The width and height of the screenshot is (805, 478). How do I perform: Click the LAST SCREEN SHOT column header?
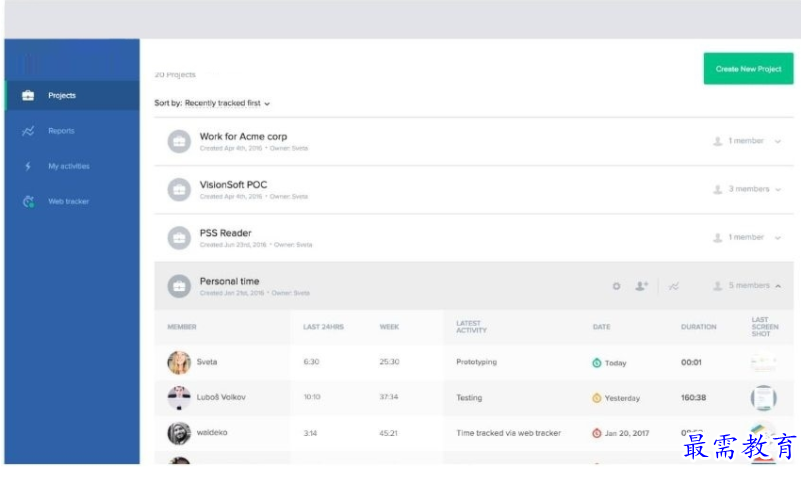[765, 327]
